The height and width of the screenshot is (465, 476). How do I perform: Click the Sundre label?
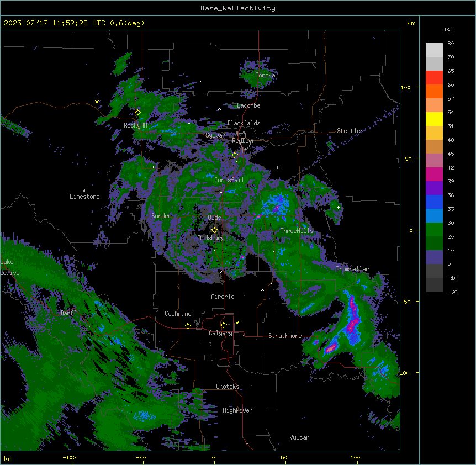click(161, 216)
